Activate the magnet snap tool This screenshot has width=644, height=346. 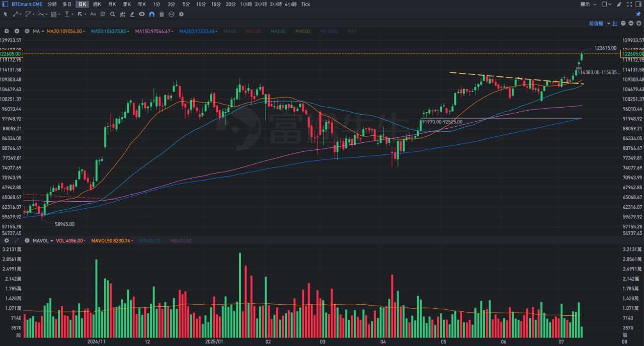click(151, 14)
